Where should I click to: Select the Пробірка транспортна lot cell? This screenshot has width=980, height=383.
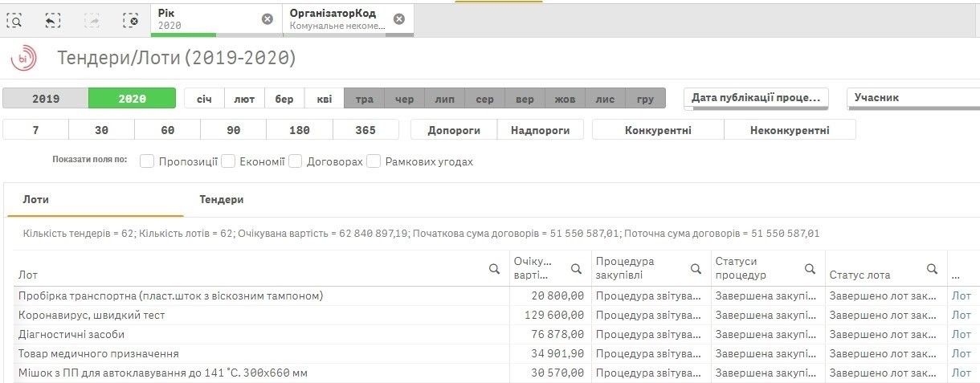pyautogui.click(x=261, y=295)
